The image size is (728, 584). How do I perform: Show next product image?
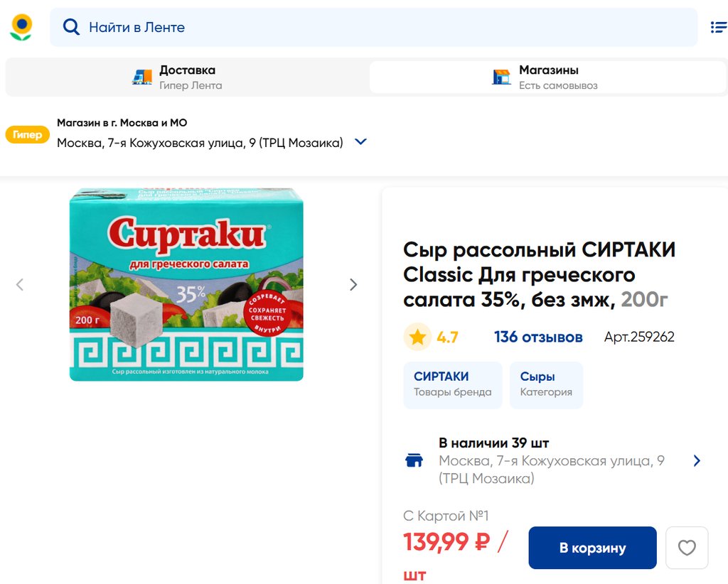[x=353, y=285]
